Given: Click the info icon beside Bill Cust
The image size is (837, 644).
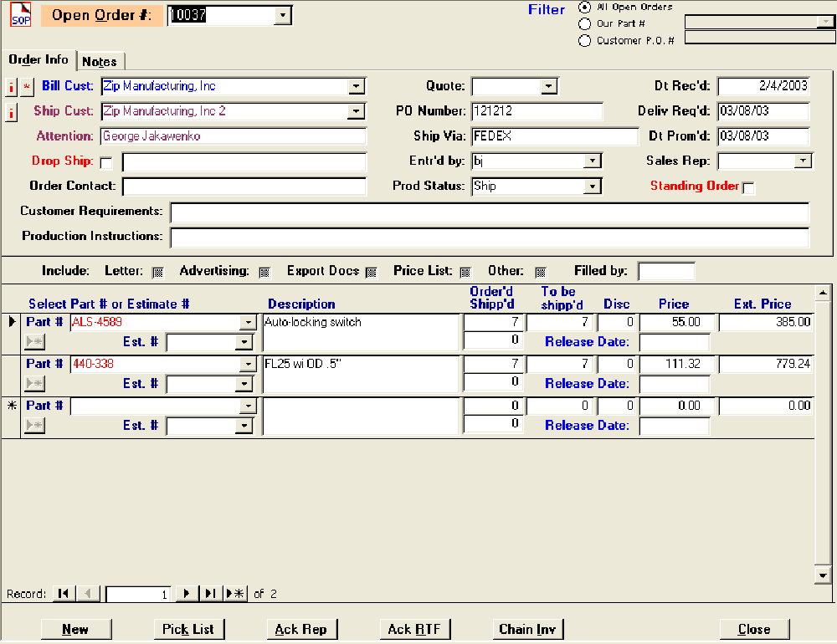Looking at the screenshot, I should (x=11, y=87).
